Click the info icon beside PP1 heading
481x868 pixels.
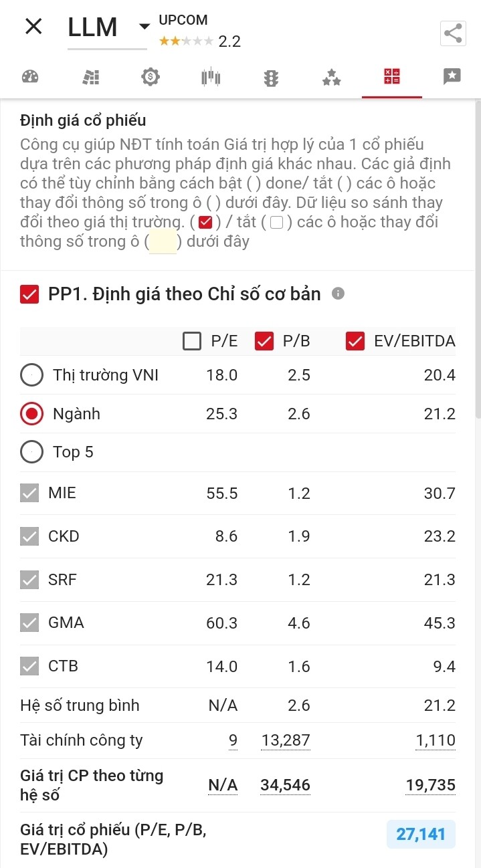click(x=338, y=294)
